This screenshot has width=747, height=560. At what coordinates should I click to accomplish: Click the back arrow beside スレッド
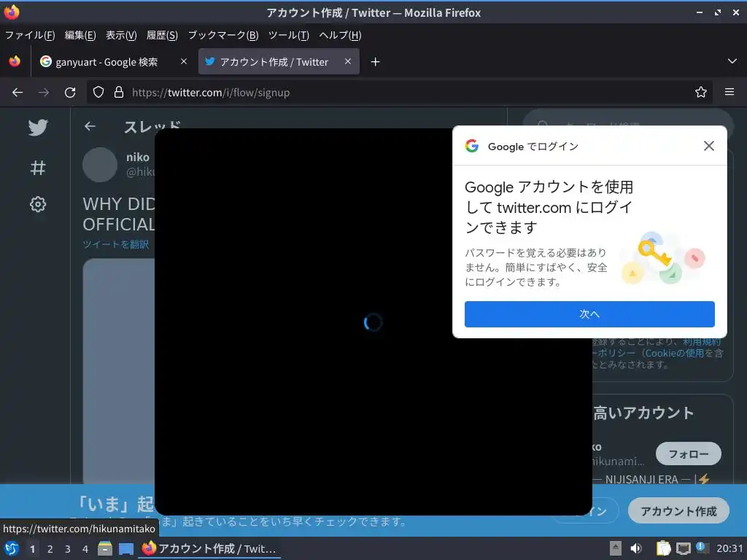click(90, 126)
